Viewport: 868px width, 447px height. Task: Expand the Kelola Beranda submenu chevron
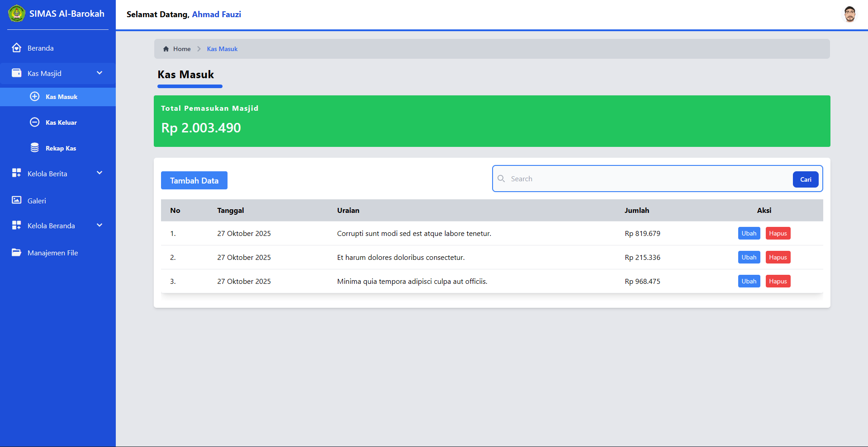(x=100, y=226)
